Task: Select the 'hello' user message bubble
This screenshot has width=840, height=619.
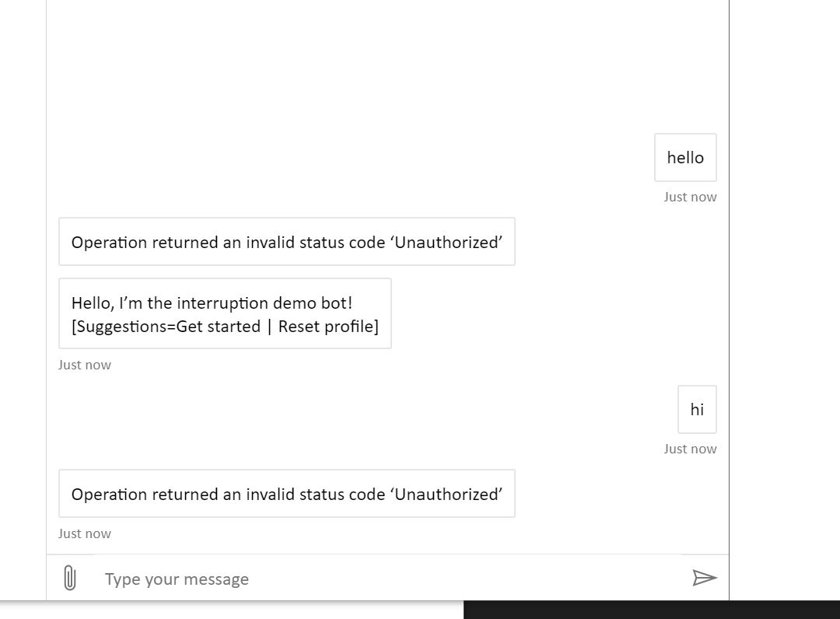Action: click(685, 157)
